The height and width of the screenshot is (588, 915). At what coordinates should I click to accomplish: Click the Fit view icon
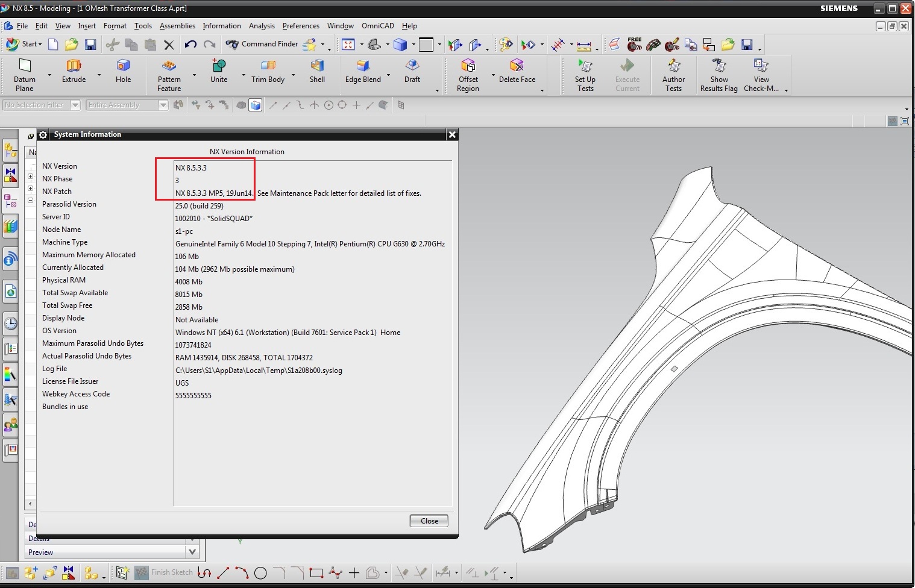348,45
